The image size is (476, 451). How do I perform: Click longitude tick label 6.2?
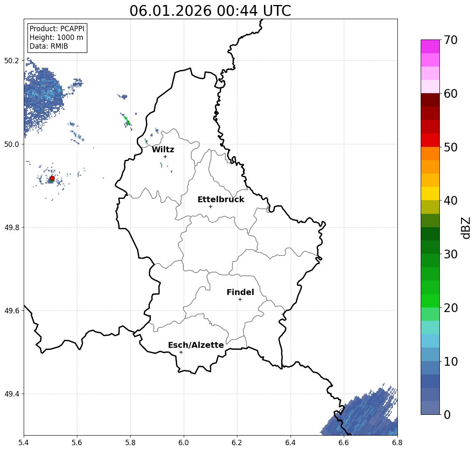(237, 443)
